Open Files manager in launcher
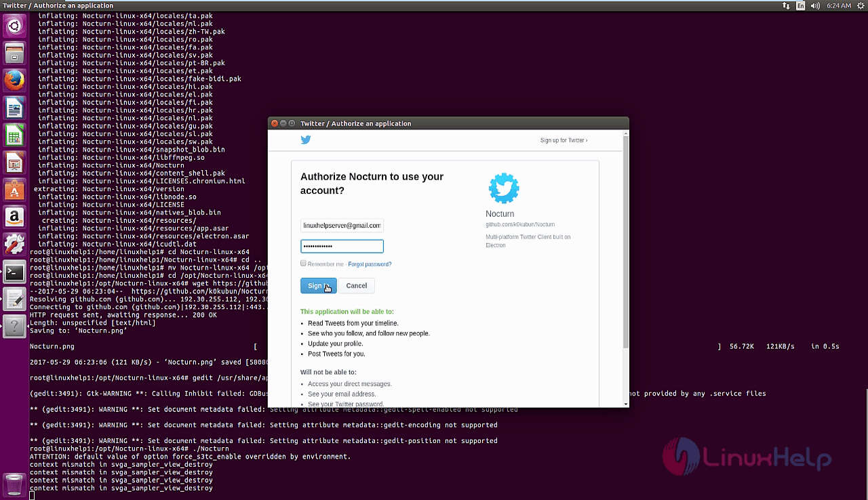 (14, 54)
